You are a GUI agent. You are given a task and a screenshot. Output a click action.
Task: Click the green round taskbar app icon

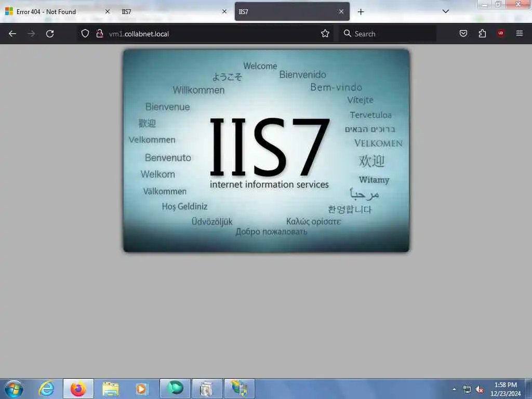coord(175,389)
